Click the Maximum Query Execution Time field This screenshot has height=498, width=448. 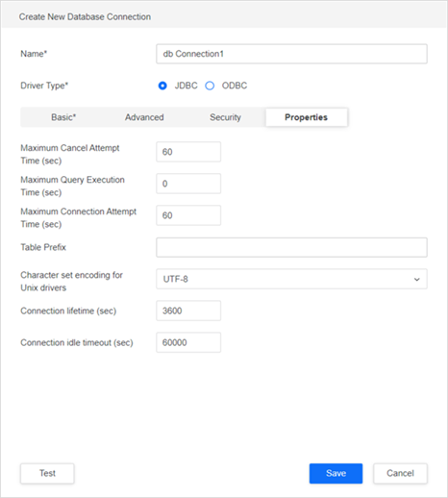coord(188,184)
